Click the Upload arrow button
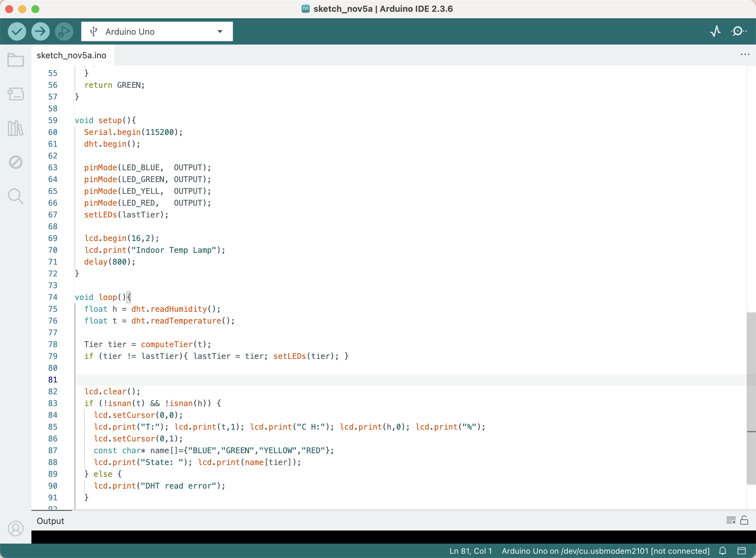This screenshot has width=756, height=558. (x=41, y=31)
